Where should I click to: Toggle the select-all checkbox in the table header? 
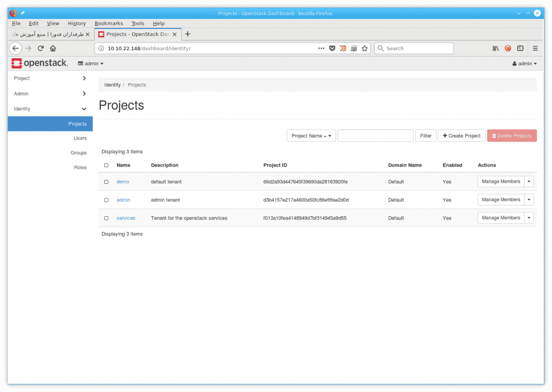[x=106, y=165]
